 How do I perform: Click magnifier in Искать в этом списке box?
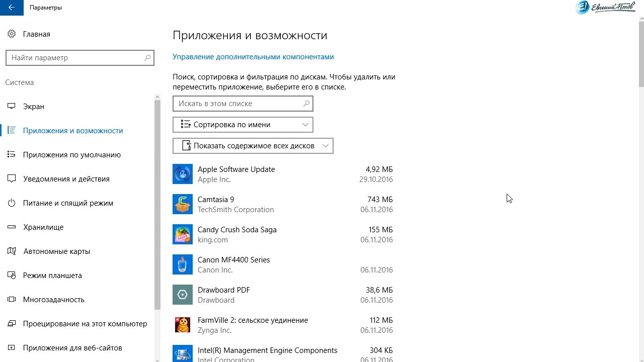click(x=306, y=104)
